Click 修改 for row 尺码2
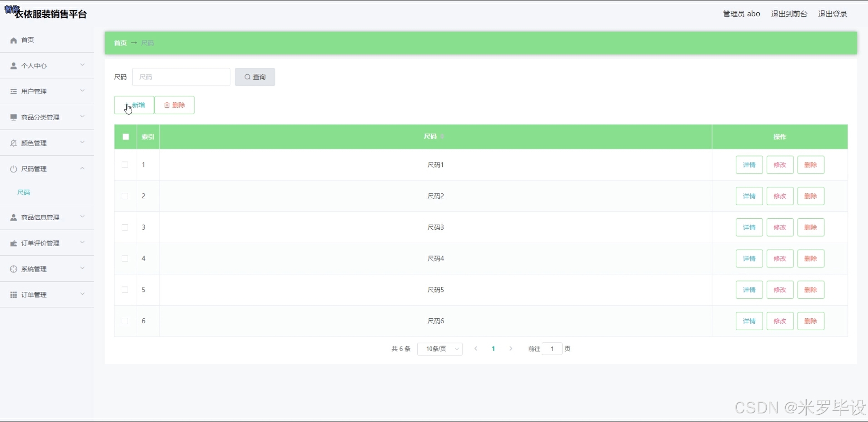The width and height of the screenshot is (868, 422). click(780, 196)
